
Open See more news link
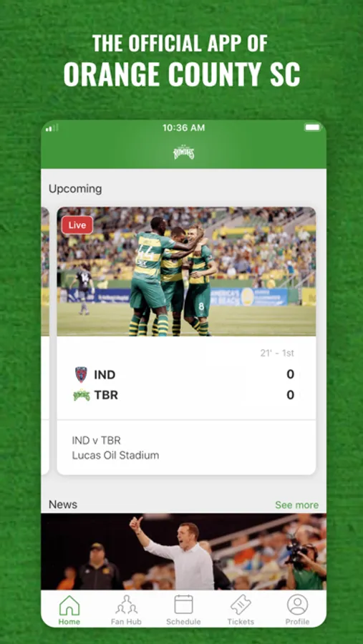[297, 504]
